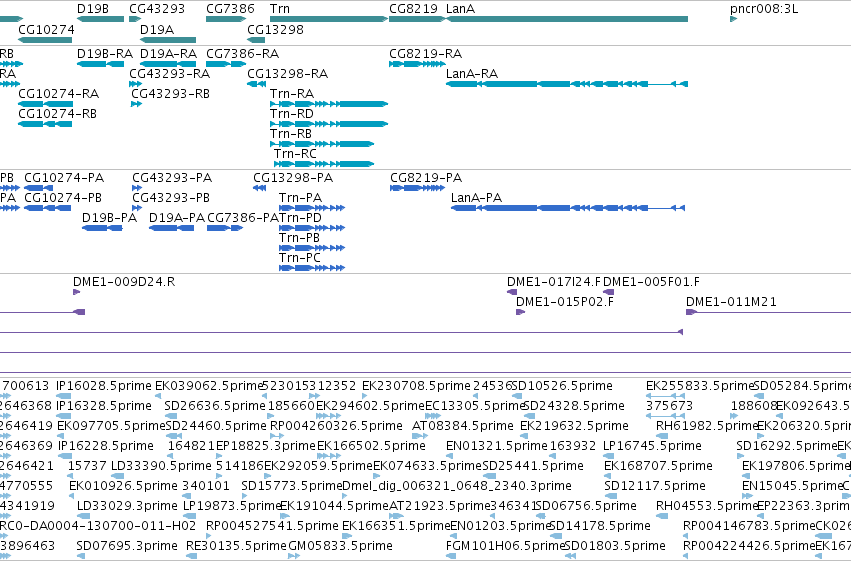Select the IP16328.5prime EST
Image resolution: width=851 pixels, height=561 pixels.
click(64, 416)
